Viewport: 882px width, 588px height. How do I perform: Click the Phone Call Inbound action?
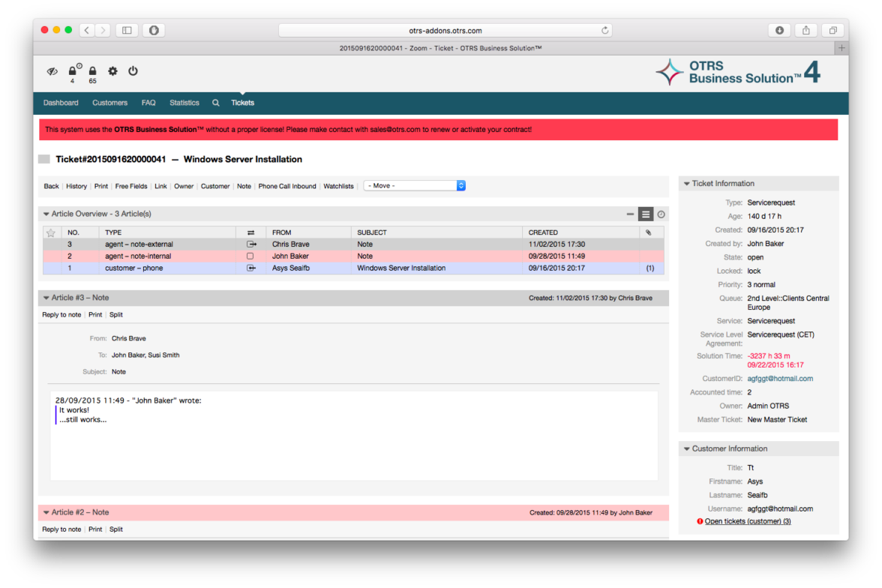click(x=287, y=186)
